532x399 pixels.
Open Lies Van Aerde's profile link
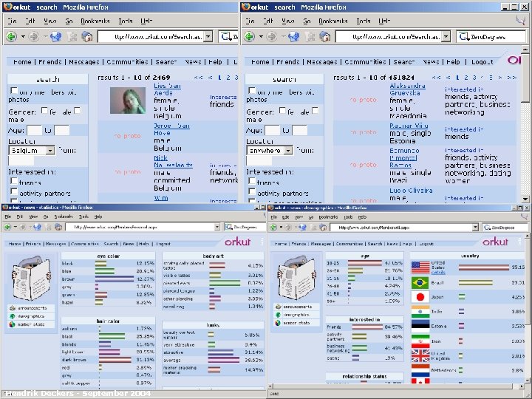click(167, 89)
